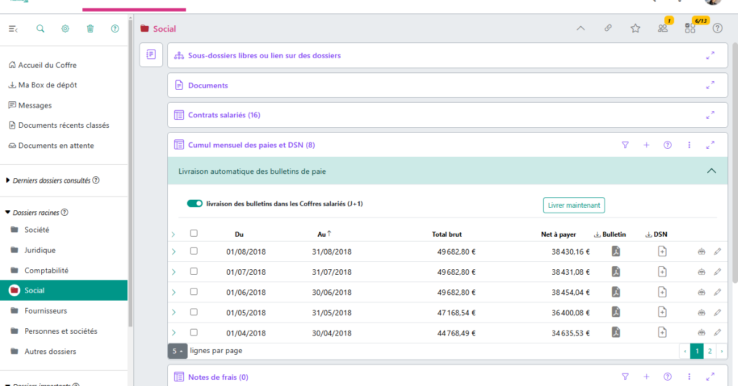Select checkbox for 01/04/2018 row
This screenshot has height=386, width=738.
[x=193, y=332]
